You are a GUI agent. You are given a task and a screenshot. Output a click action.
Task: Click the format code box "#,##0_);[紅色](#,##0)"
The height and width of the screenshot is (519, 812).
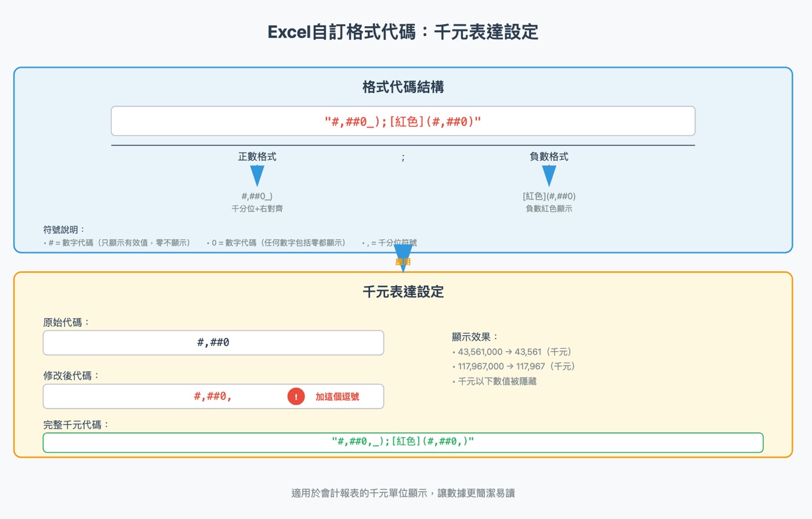point(403,121)
